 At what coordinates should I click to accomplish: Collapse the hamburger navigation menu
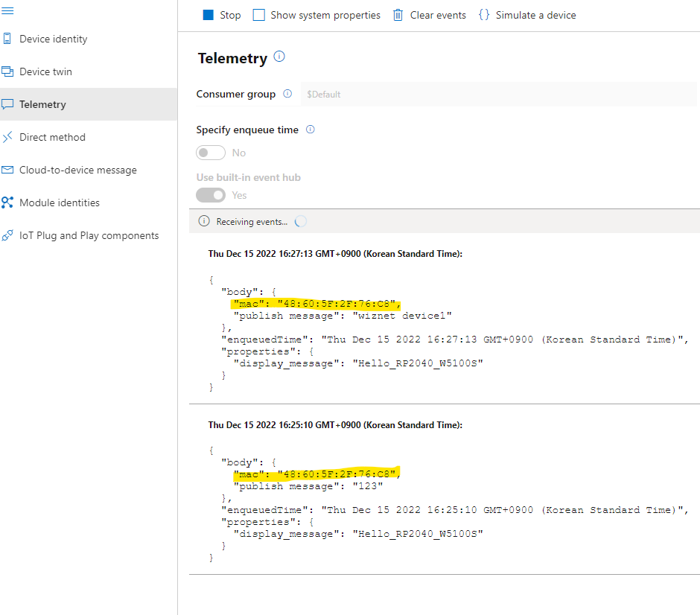(7, 10)
